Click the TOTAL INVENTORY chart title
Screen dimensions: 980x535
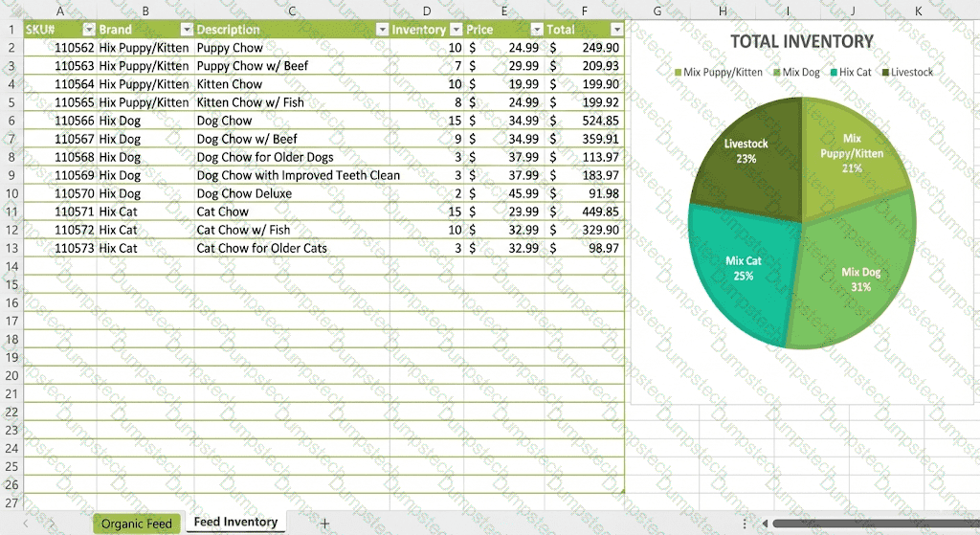[x=801, y=41]
